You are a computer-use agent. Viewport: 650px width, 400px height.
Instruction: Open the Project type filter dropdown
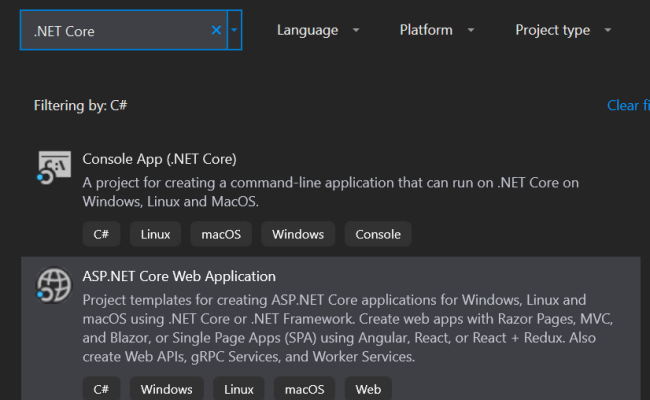click(563, 30)
